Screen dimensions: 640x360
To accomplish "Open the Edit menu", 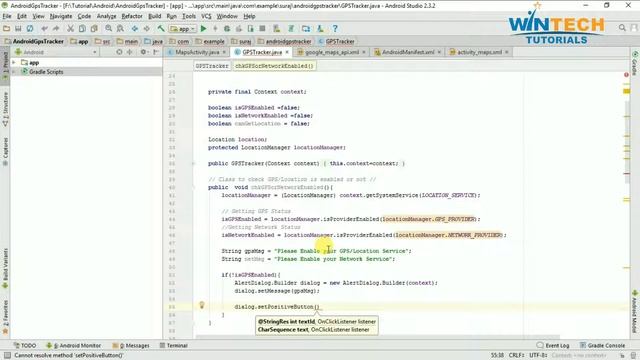I will pyautogui.click(x=22, y=16).
